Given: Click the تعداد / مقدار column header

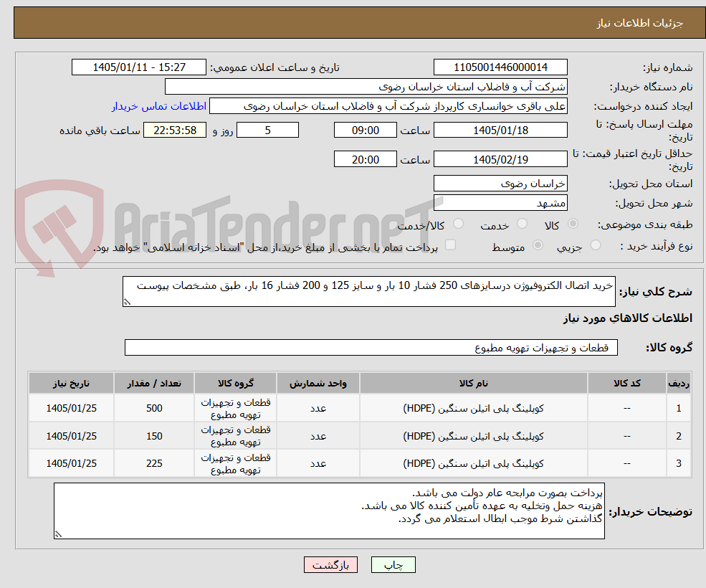Looking at the screenshot, I should [x=154, y=383].
